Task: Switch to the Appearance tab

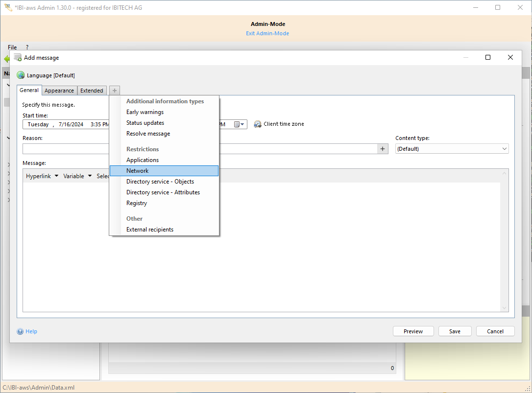Action: tap(59, 91)
